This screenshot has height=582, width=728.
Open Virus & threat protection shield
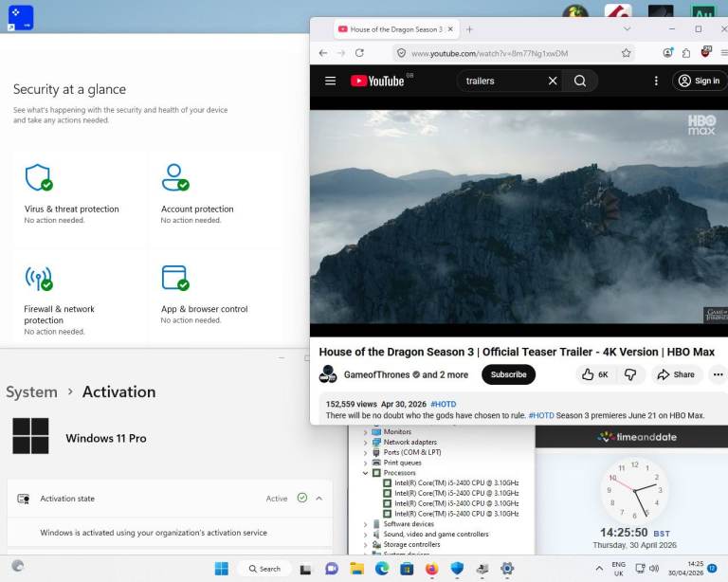coord(38,178)
